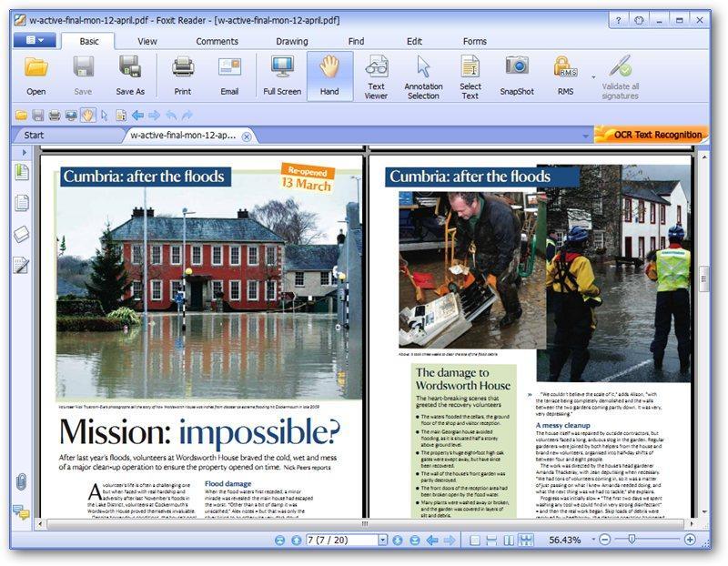Close the w-active-final-mon-12-april tab
This screenshot has height=566, width=728.
coord(247,136)
